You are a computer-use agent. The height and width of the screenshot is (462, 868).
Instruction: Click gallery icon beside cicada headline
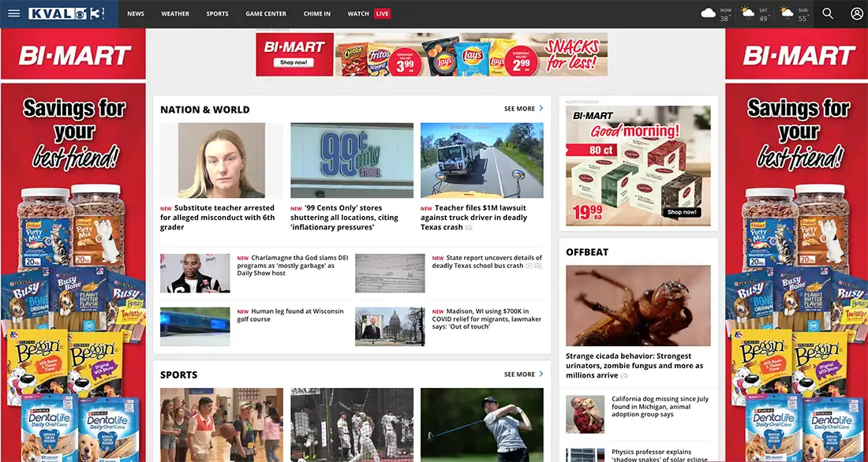coord(624,376)
